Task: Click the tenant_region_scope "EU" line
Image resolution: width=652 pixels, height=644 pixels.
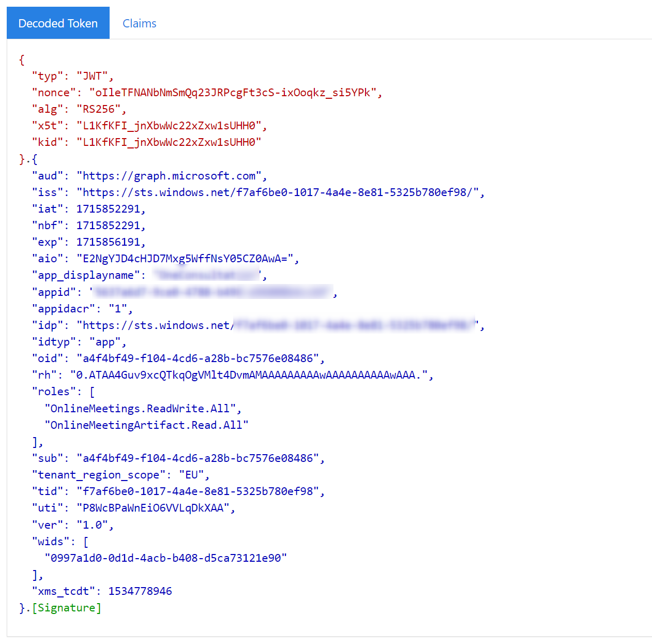Action: 120,475
